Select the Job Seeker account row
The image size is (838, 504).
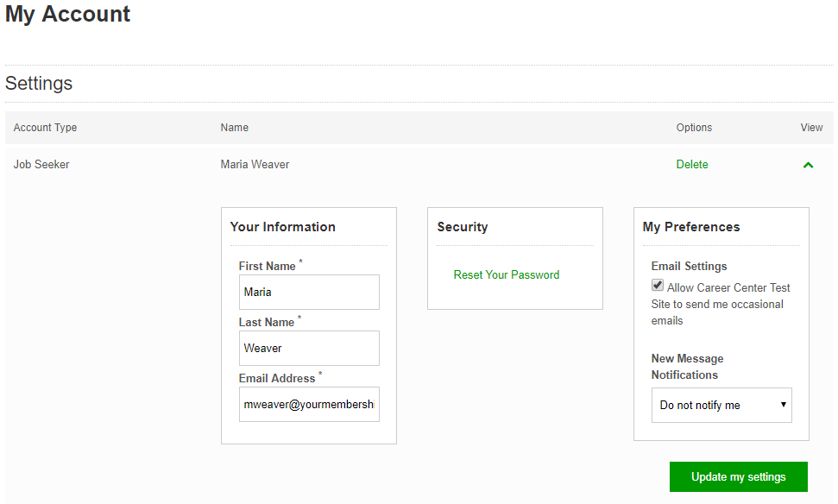[x=41, y=164]
